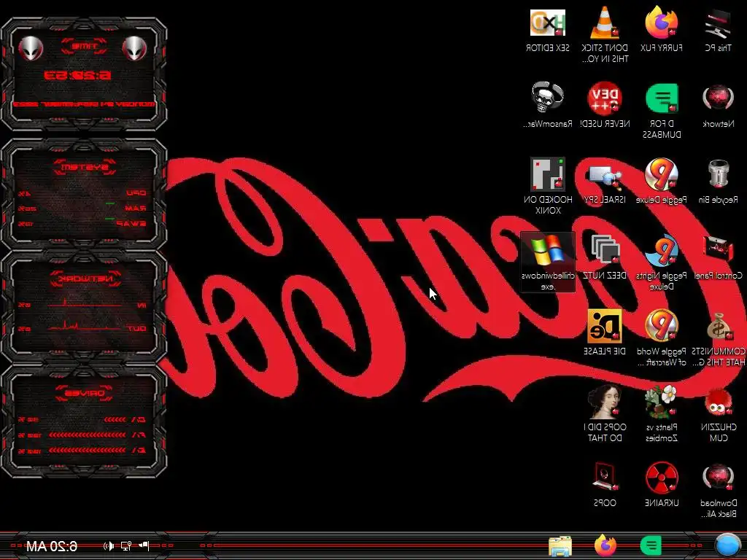Screen dimensions: 747x560
Task: Click the CPU row in the System widget
Action: point(82,193)
